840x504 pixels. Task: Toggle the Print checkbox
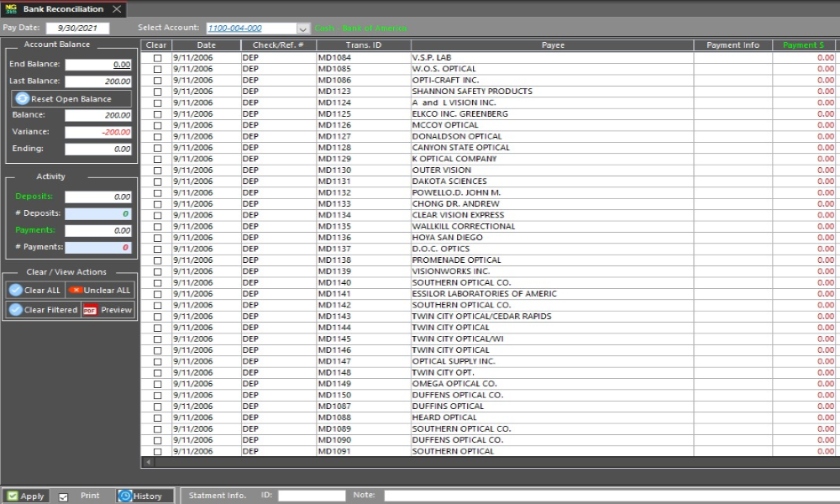pos(64,496)
